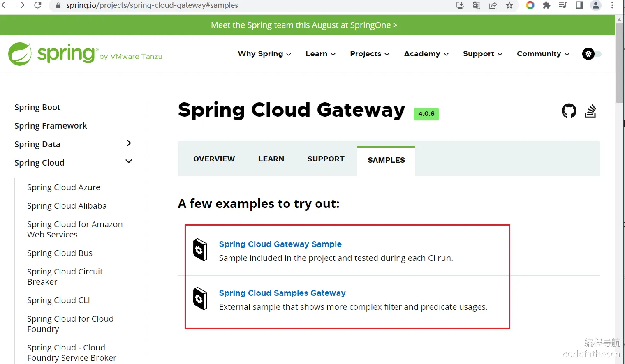This screenshot has width=625, height=364.
Task: Switch to the LEARN tab
Action: click(271, 159)
